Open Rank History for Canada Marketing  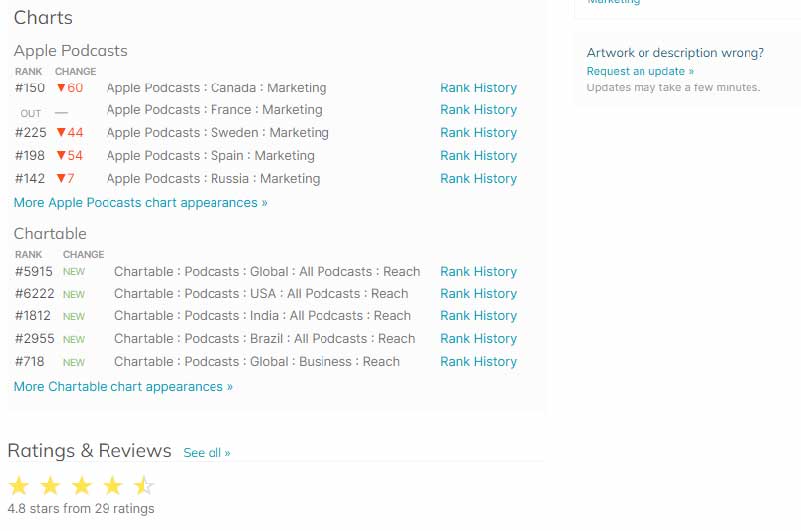point(478,88)
